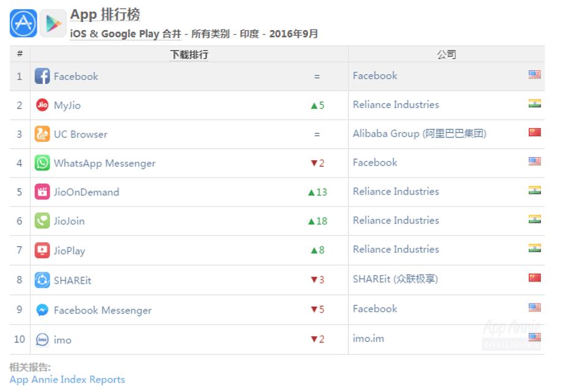576x392 pixels.
Task: Click the Facebook app icon
Action: coord(41,75)
